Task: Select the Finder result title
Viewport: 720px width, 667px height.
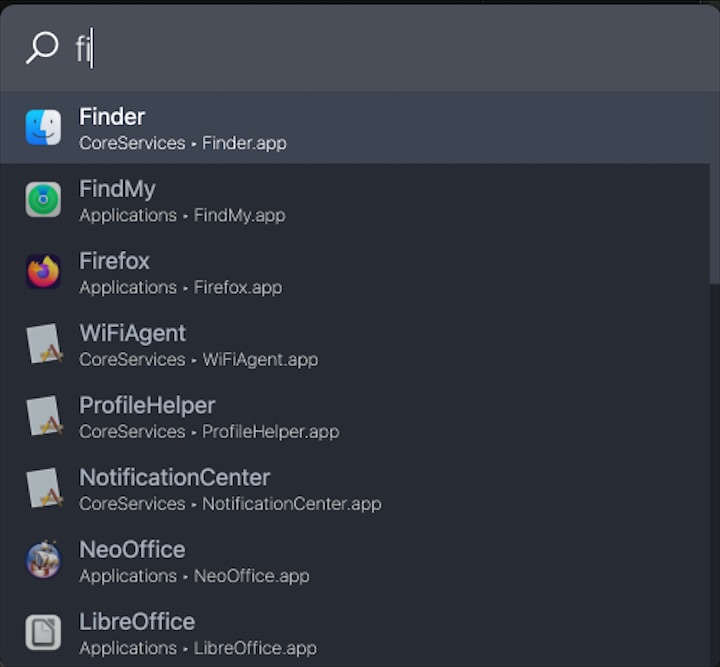Action: point(112,117)
